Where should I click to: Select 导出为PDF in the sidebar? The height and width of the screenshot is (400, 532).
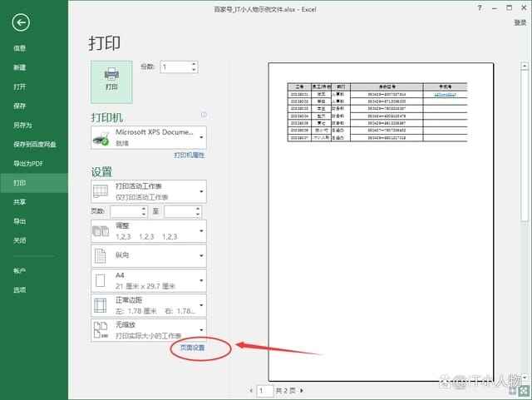(x=27, y=164)
